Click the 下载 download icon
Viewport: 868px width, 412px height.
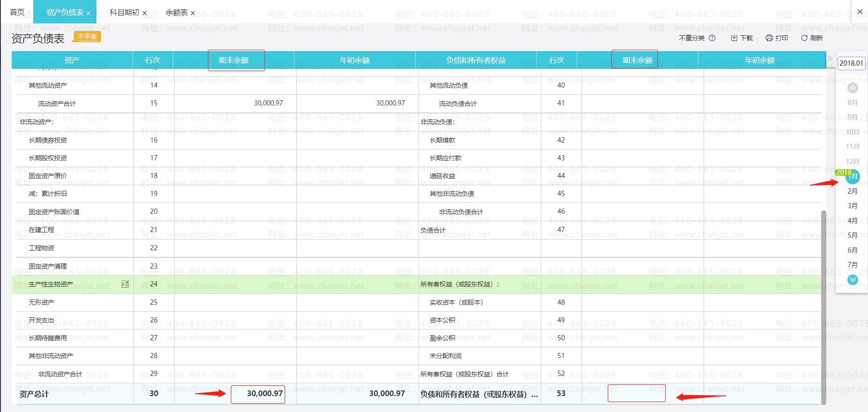pos(734,38)
